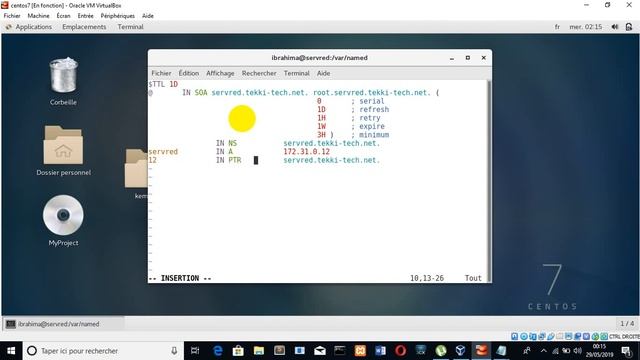This screenshot has height=360, width=640.
Task: Open Windows notification center icon
Action: pos(626,351)
